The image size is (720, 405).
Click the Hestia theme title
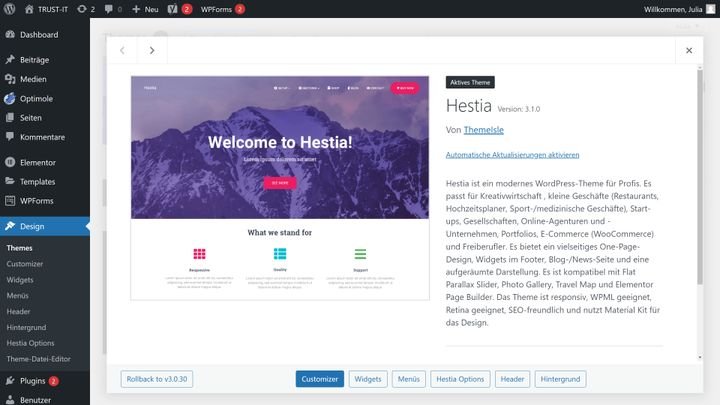[x=469, y=106]
